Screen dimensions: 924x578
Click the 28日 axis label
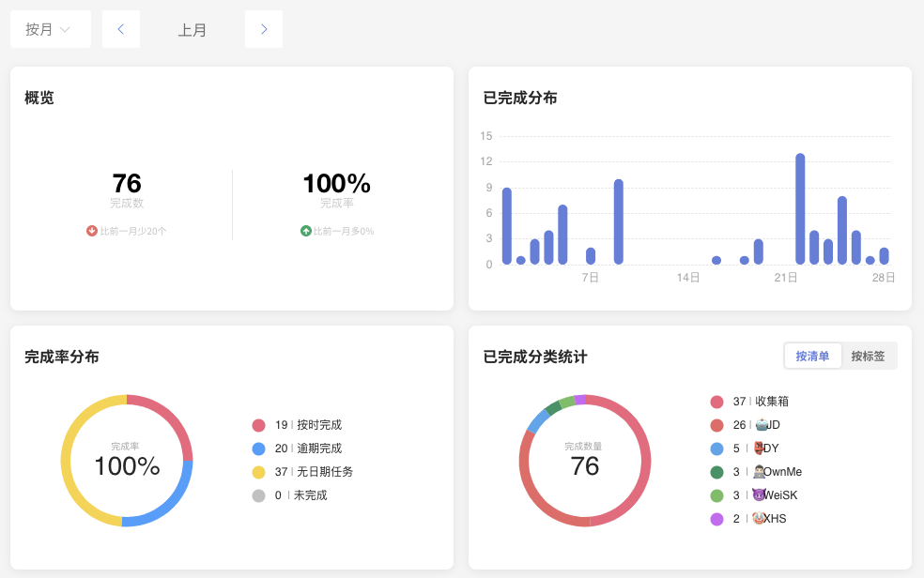tap(884, 277)
